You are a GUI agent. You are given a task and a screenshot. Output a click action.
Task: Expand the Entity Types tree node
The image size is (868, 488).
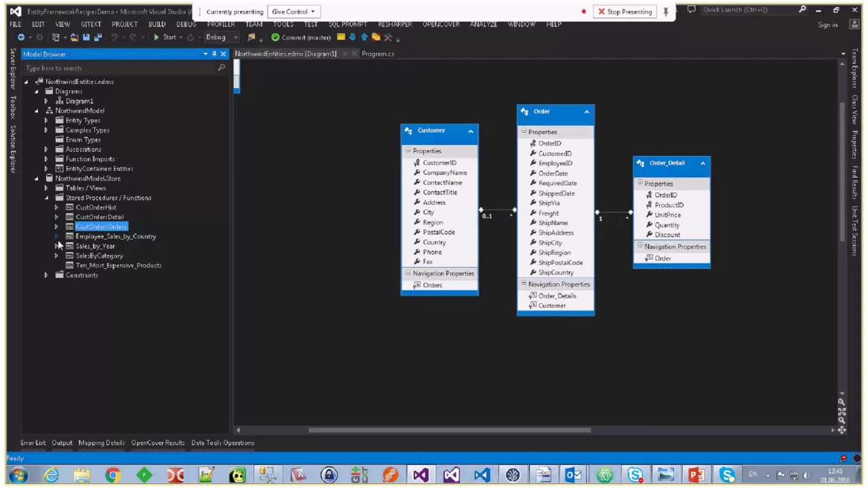click(46, 121)
